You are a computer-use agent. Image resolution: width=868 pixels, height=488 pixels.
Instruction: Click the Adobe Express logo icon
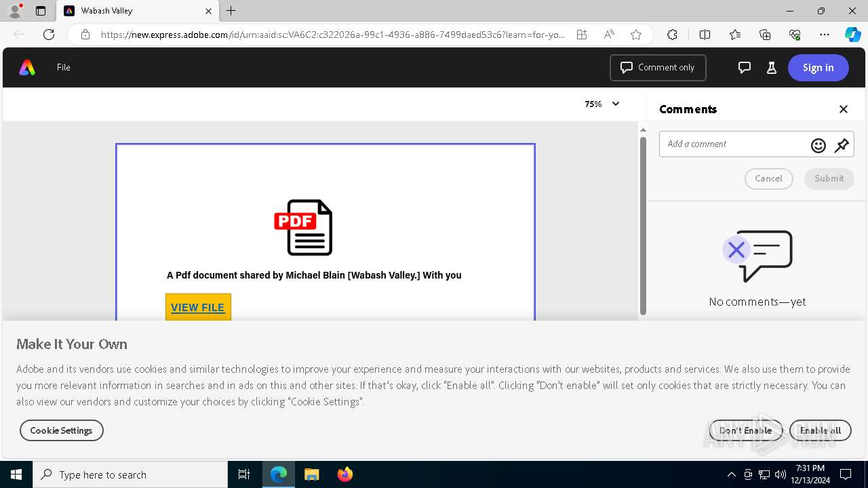click(27, 67)
